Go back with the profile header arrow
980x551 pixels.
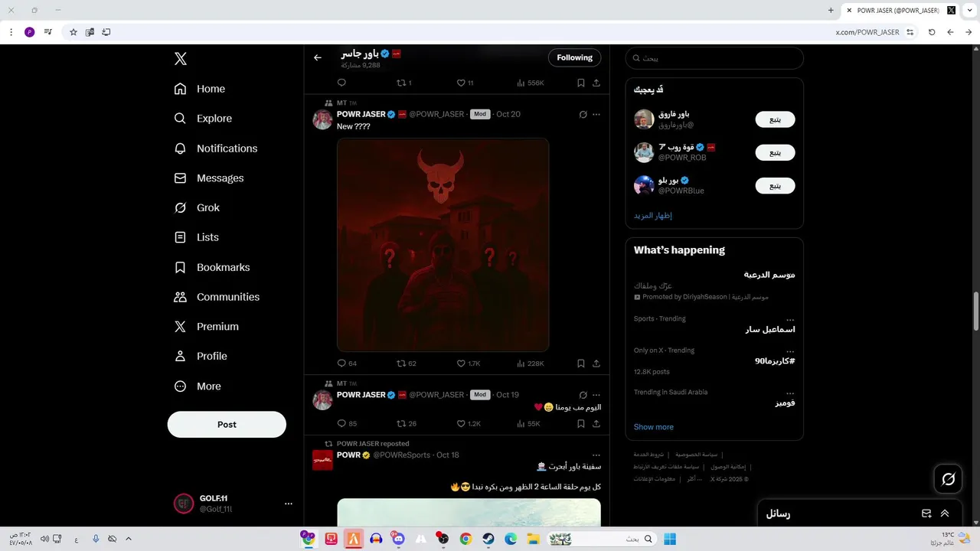318,57
